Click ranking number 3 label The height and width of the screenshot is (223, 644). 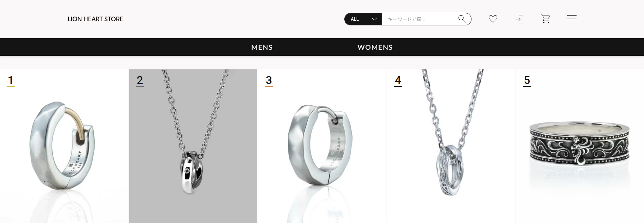point(269,81)
